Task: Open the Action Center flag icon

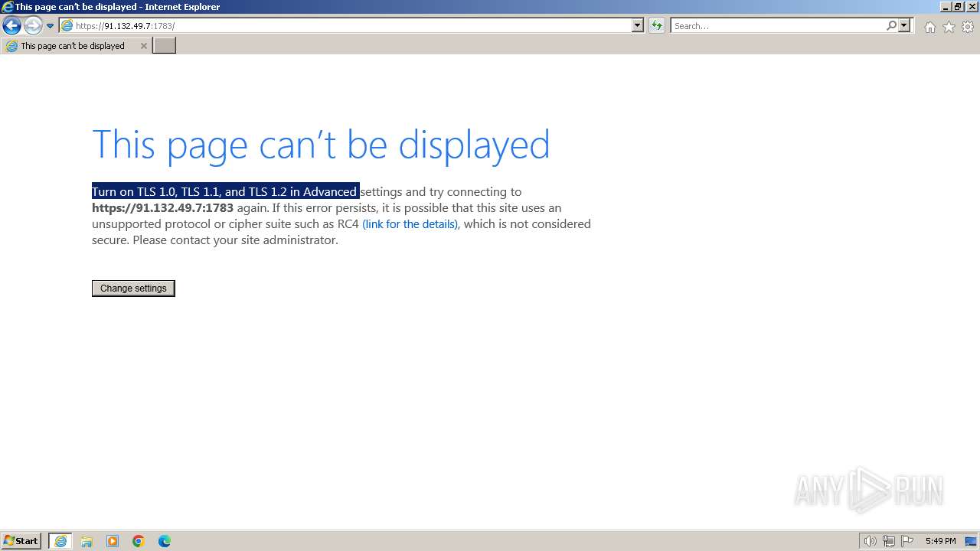Action: (x=907, y=541)
